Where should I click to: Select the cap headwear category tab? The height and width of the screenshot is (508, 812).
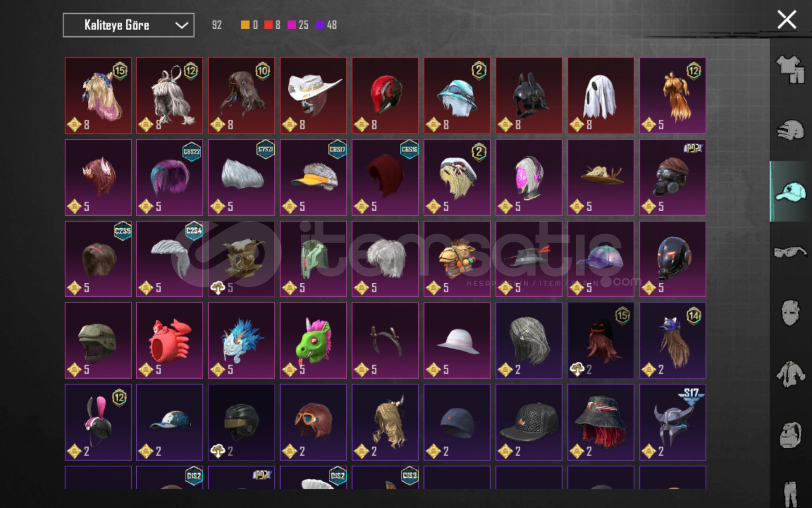(790, 191)
